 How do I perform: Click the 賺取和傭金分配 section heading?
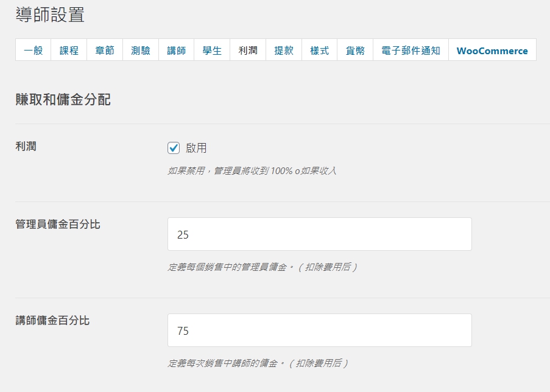point(63,100)
